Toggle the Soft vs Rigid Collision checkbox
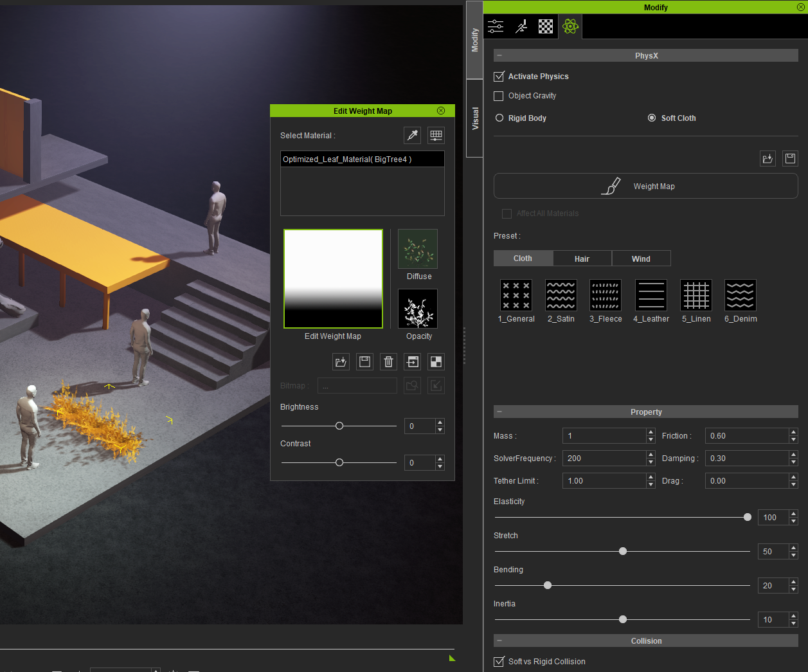This screenshot has width=808, height=672. (499, 662)
